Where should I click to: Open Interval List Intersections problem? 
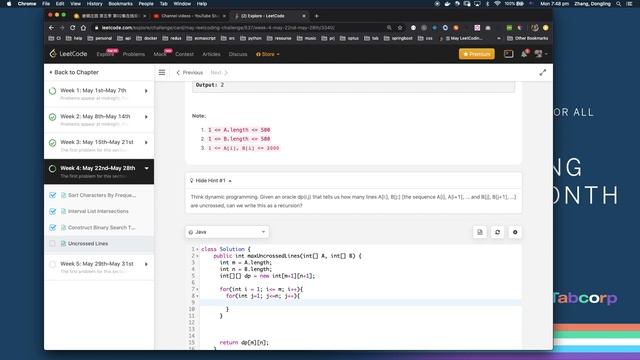pos(98,211)
